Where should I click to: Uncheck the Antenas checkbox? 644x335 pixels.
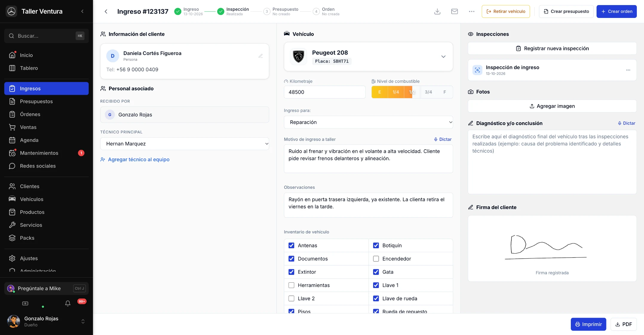[292, 246]
